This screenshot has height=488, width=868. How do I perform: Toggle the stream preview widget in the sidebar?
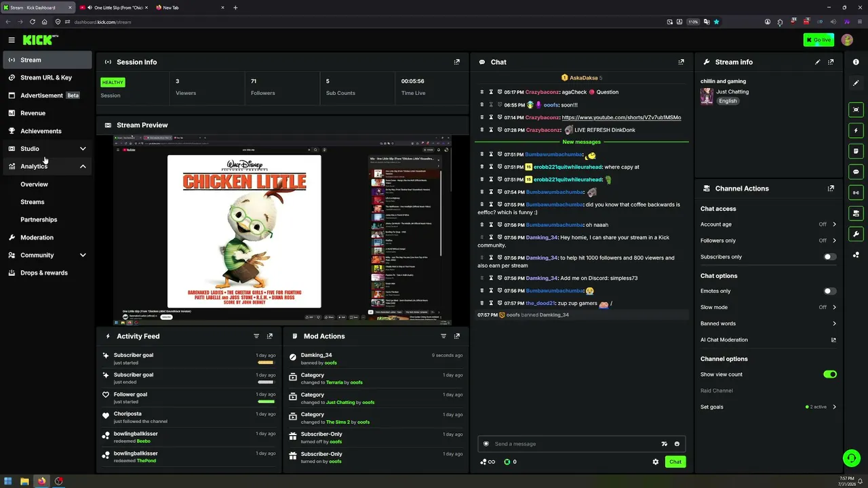click(x=856, y=110)
